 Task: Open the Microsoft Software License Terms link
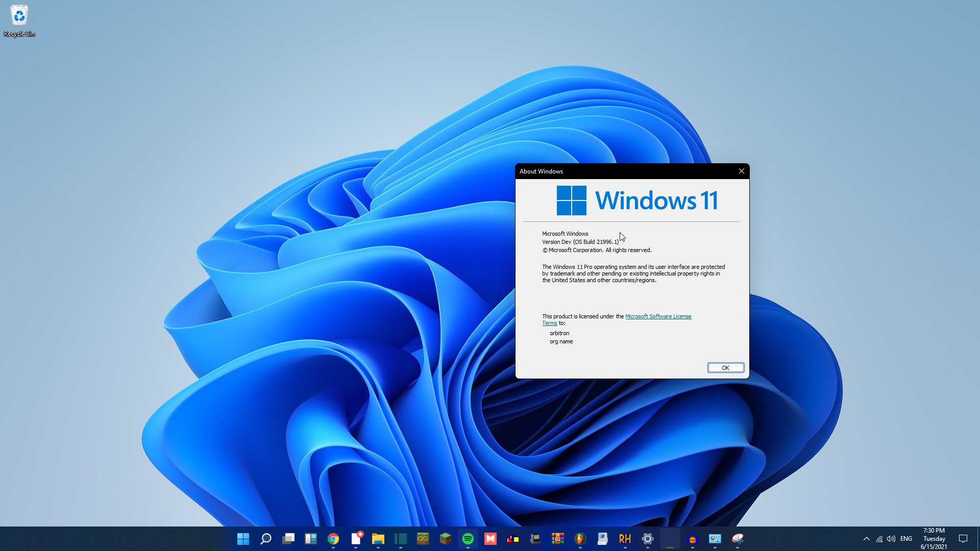[658, 316]
